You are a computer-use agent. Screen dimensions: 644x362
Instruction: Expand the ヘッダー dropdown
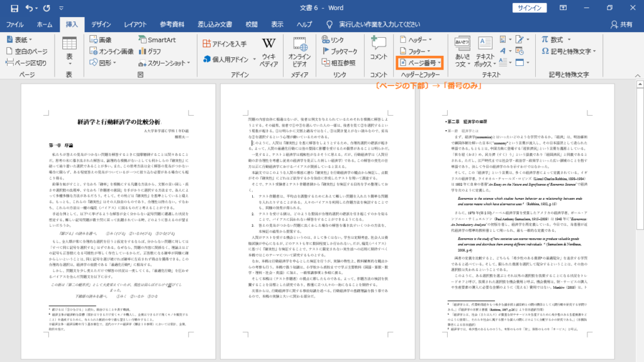tap(416, 40)
